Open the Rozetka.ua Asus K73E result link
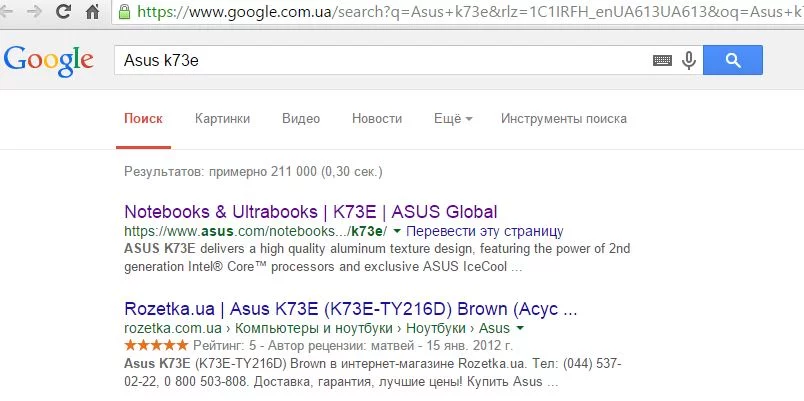 point(351,308)
